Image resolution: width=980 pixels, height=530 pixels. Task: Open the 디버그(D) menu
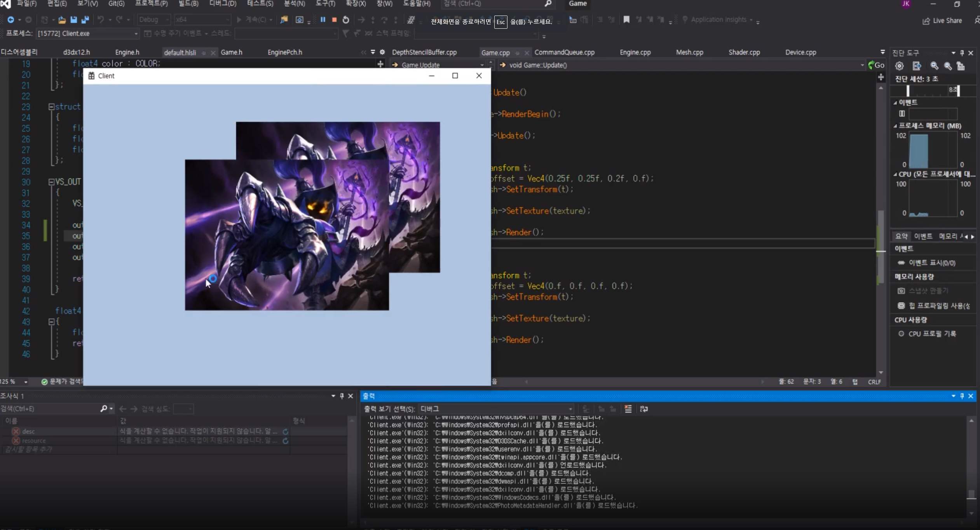point(223,3)
